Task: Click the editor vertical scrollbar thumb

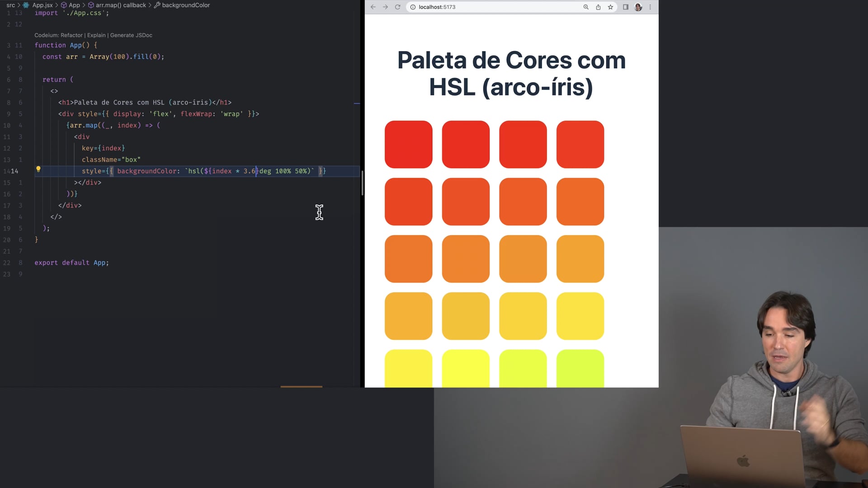Action: [363, 183]
